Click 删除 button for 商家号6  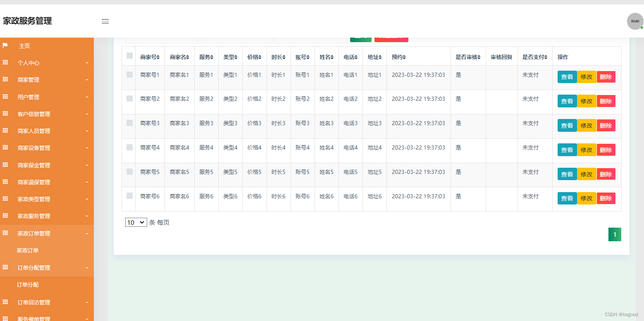(x=606, y=198)
